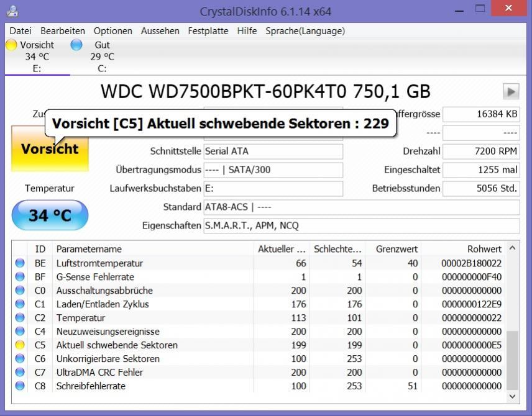Click the SMART list scroll up arrow

pos(512,248)
